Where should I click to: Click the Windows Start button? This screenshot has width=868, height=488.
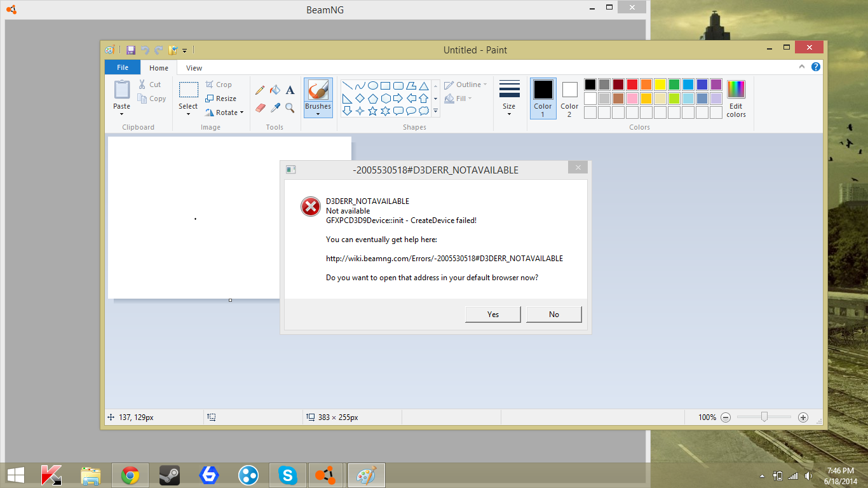[x=16, y=475]
